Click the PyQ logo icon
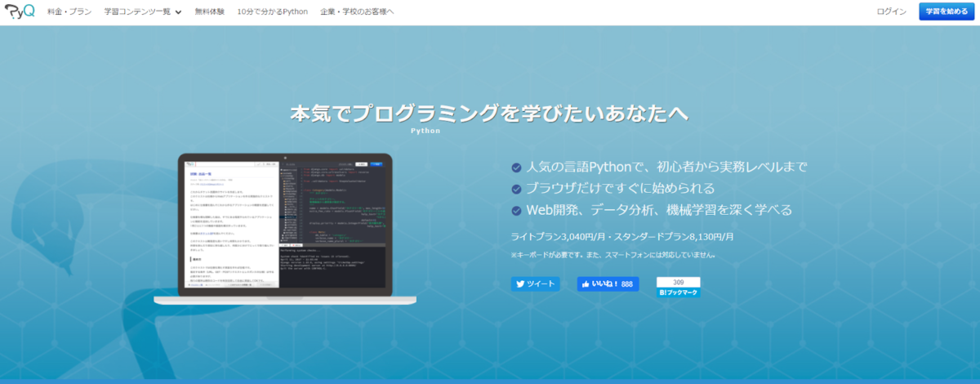980x384 pixels. coord(19,11)
